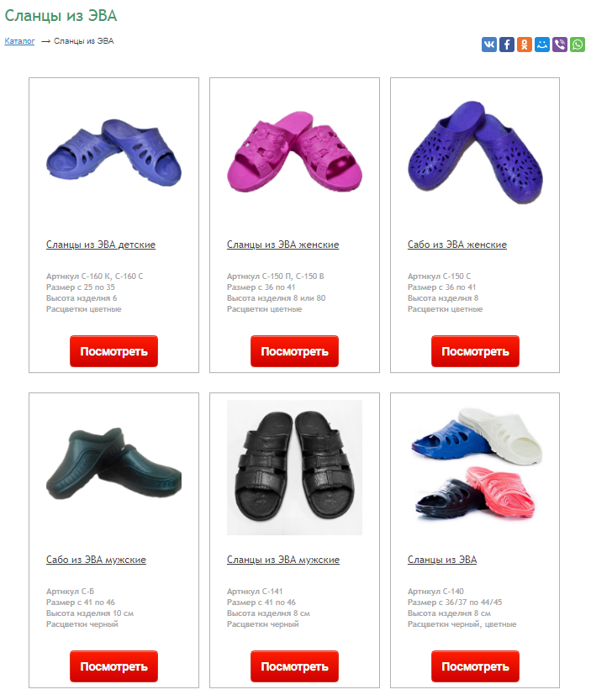Viewport: 591px width, 700px height.
Task: Share via Moi Mir blue icon
Action: tap(542, 45)
